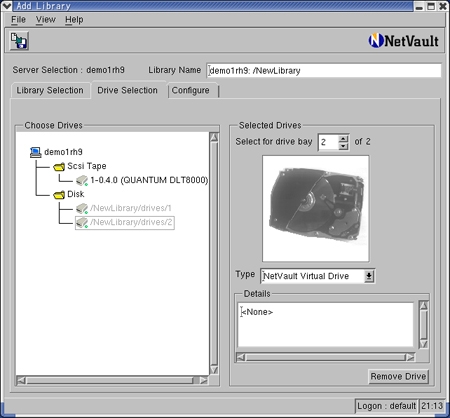Click the Library Name input field
Viewport: 450px width, 418px height.
pyautogui.click(x=324, y=70)
